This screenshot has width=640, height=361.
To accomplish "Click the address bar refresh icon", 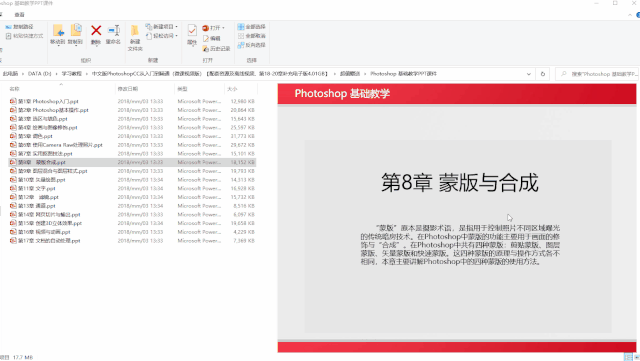I will [542, 74].
